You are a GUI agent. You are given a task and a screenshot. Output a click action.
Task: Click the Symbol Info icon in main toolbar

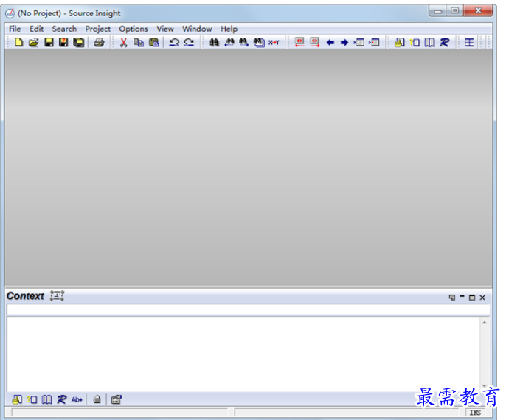tap(400, 42)
